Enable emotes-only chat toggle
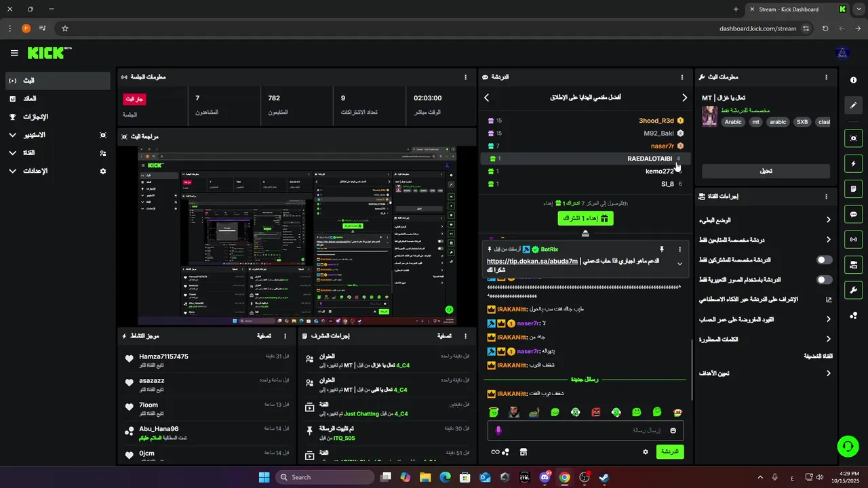 [x=825, y=279]
